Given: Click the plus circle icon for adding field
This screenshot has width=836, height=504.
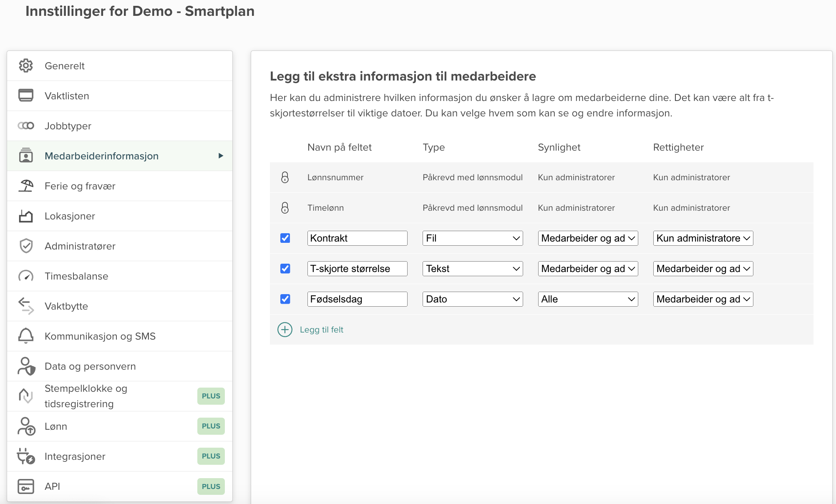Looking at the screenshot, I should coord(285,330).
